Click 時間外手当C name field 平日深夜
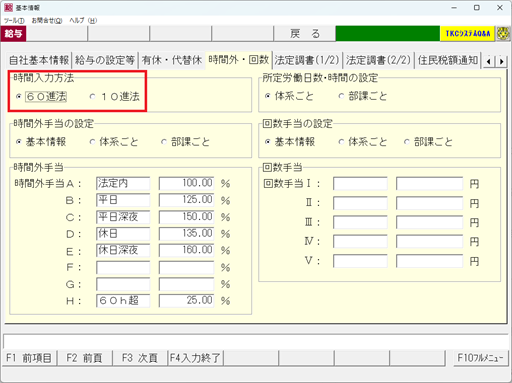Image resolution: width=512 pixels, height=383 pixels. pyautogui.click(x=123, y=217)
